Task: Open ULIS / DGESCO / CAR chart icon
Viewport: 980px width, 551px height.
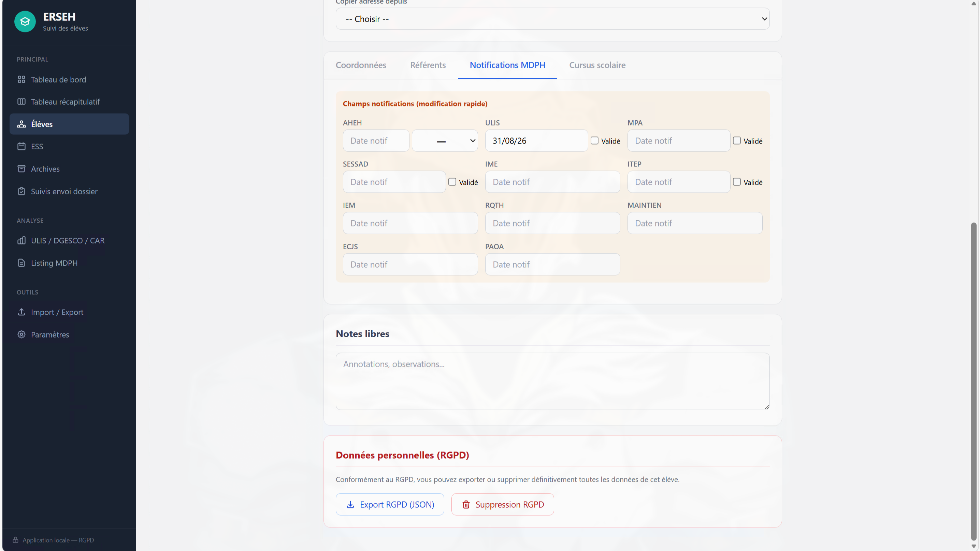Action: 21,240
